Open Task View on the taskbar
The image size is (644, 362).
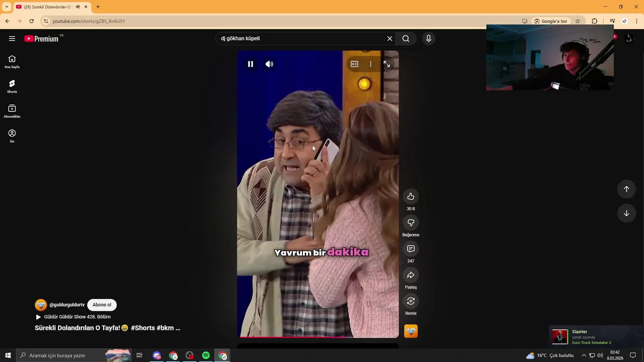(139, 355)
